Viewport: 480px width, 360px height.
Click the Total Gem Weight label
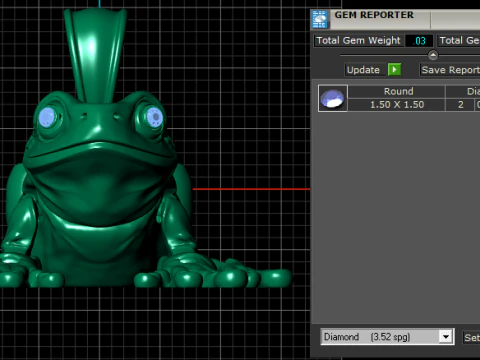coord(358,40)
